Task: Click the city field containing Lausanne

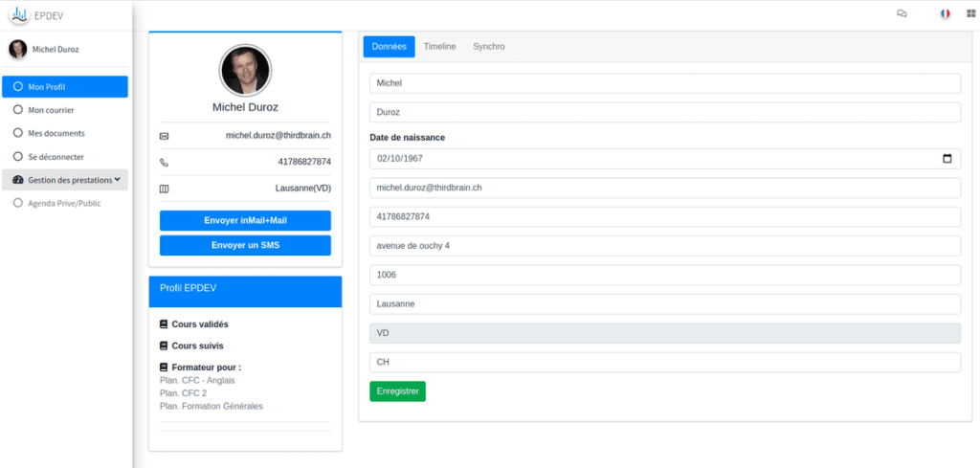Action: coord(665,304)
